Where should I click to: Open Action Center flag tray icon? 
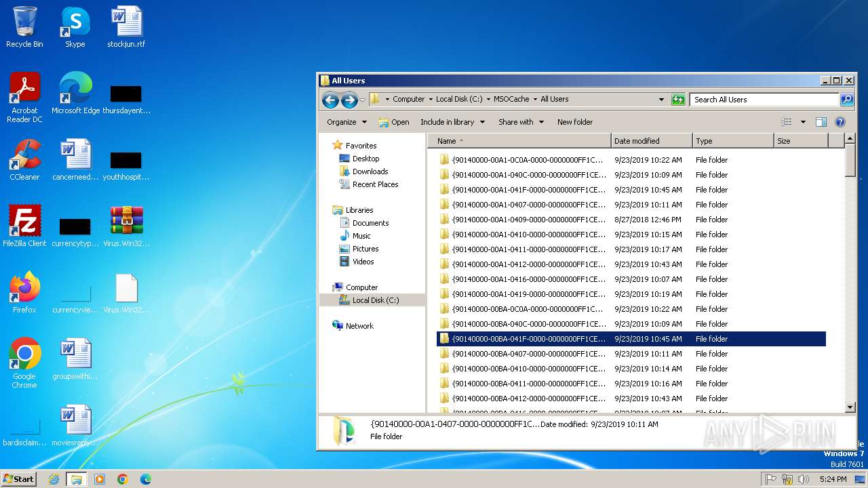770,479
